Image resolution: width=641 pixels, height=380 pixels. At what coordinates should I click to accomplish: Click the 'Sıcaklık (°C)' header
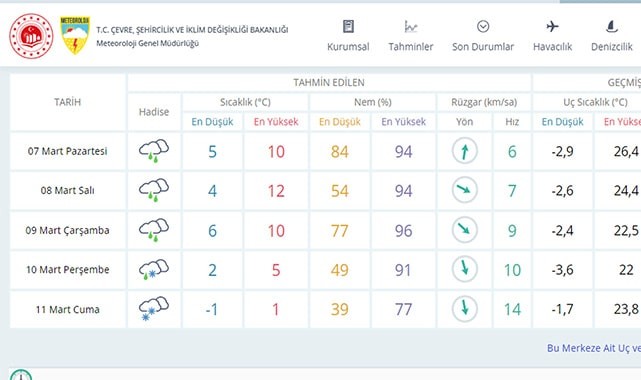pyautogui.click(x=245, y=102)
